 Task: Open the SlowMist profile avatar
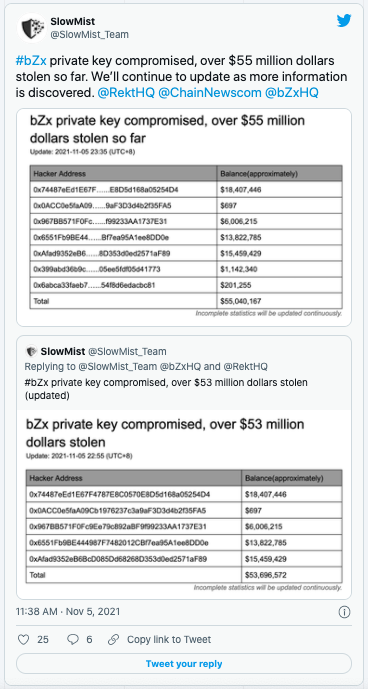(32, 28)
